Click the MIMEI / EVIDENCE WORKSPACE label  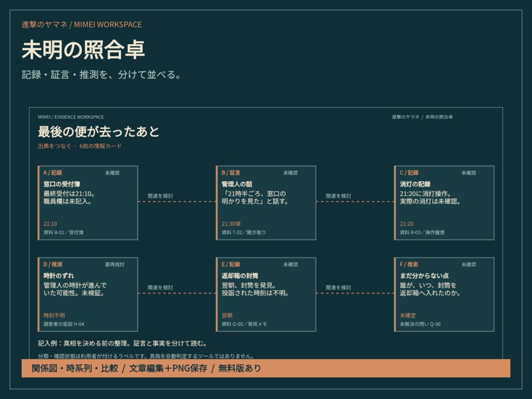pyautogui.click(x=71, y=117)
